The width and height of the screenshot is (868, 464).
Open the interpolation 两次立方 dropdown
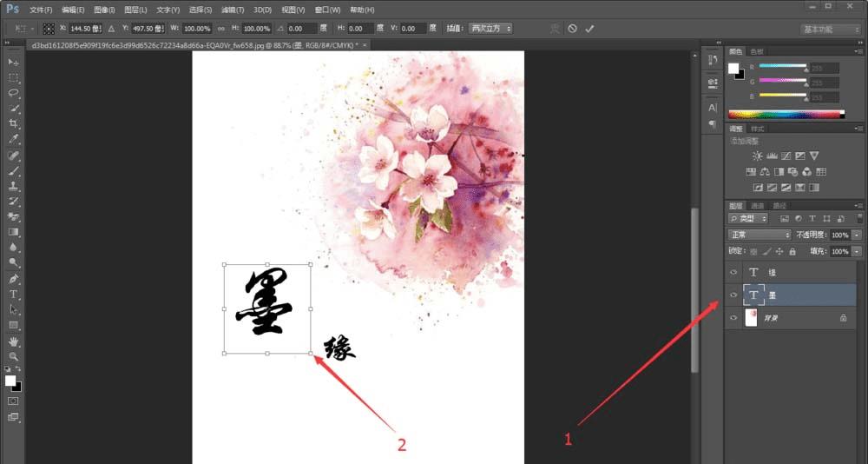(x=490, y=29)
